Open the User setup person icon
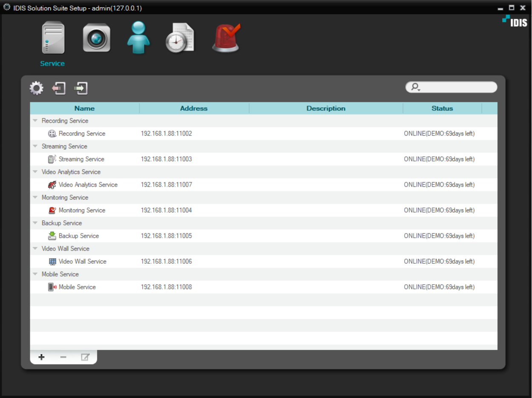Image resolution: width=532 pixels, height=398 pixels. click(138, 38)
